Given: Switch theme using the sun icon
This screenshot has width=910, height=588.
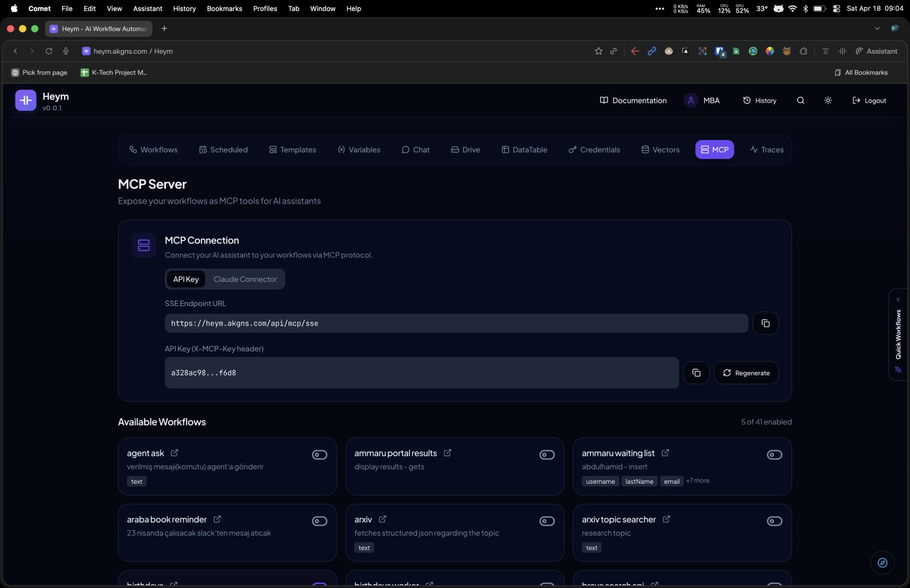Looking at the screenshot, I should coord(828,100).
